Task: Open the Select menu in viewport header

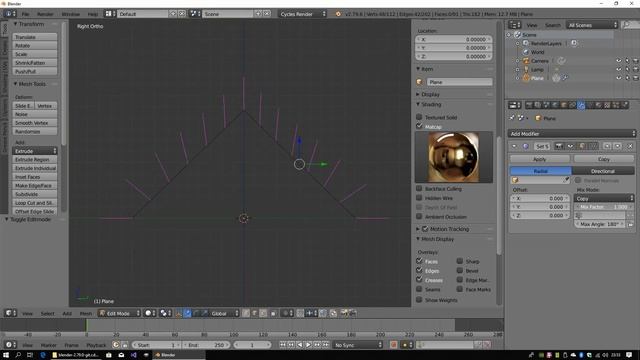Action: point(47,313)
